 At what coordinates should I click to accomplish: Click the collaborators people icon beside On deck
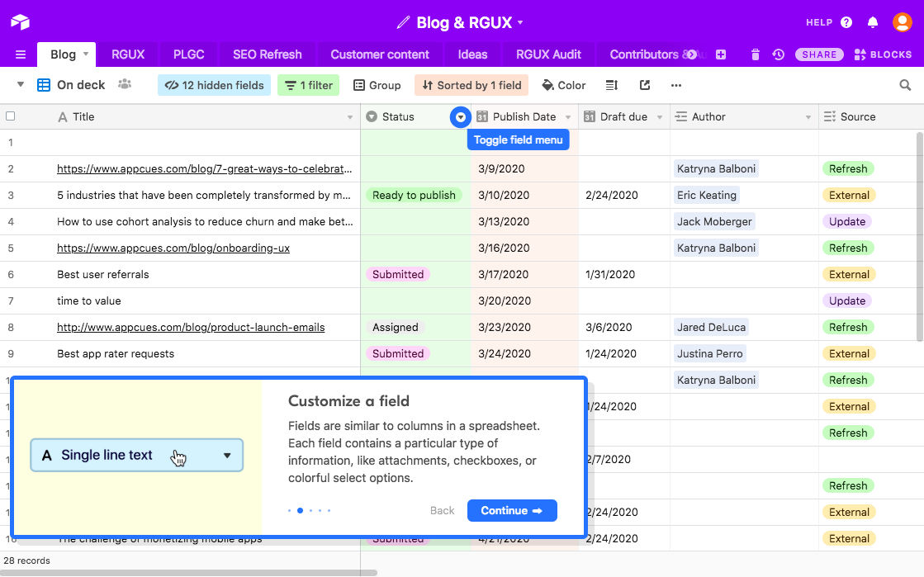tap(125, 84)
